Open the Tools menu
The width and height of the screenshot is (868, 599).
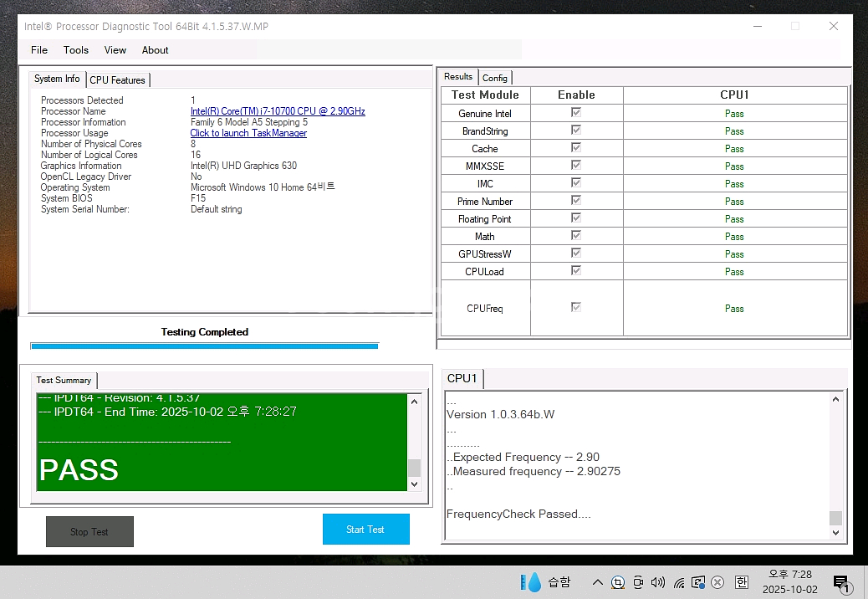[76, 50]
